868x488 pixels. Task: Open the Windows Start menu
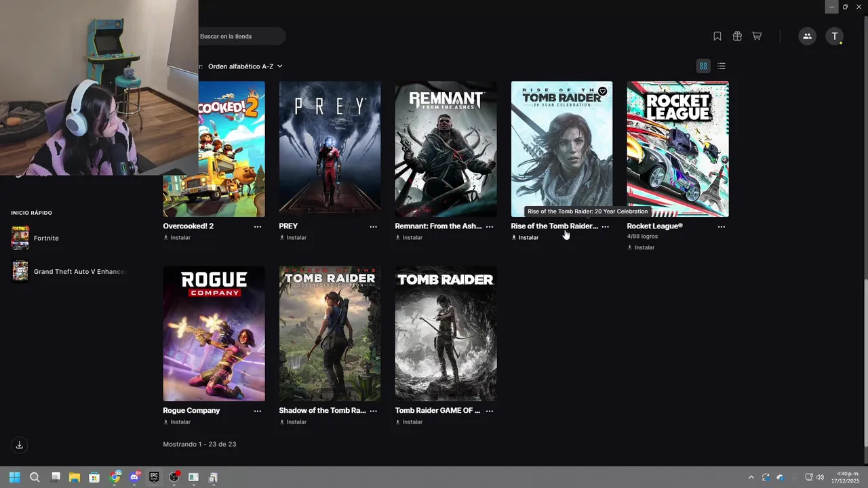click(x=14, y=477)
